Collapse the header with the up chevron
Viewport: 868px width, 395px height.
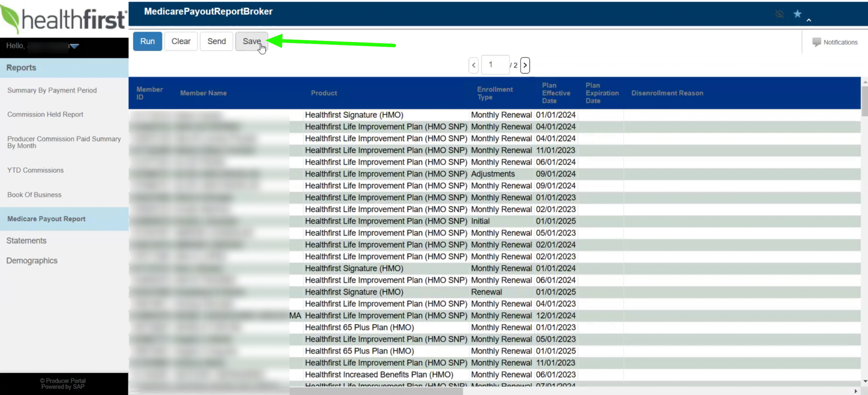tap(809, 20)
